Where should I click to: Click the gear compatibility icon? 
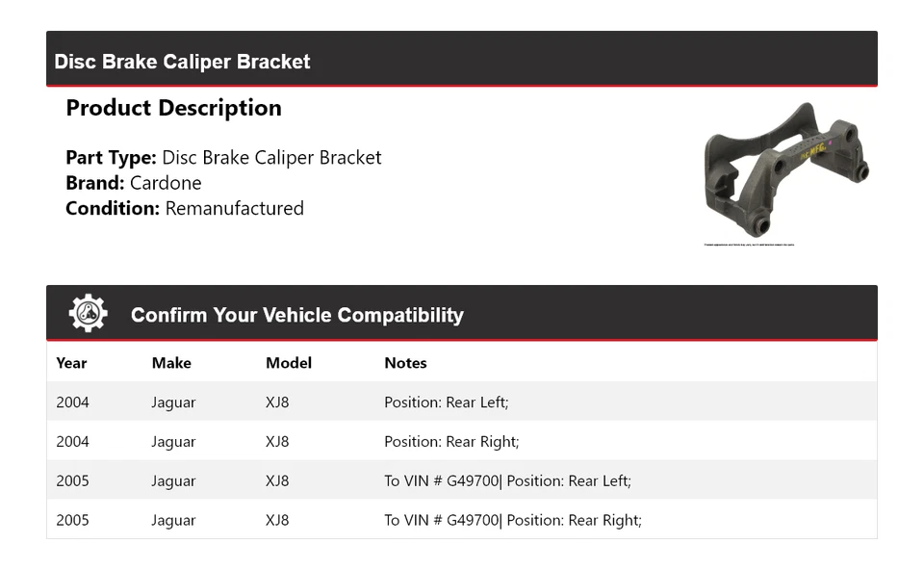pyautogui.click(x=88, y=314)
